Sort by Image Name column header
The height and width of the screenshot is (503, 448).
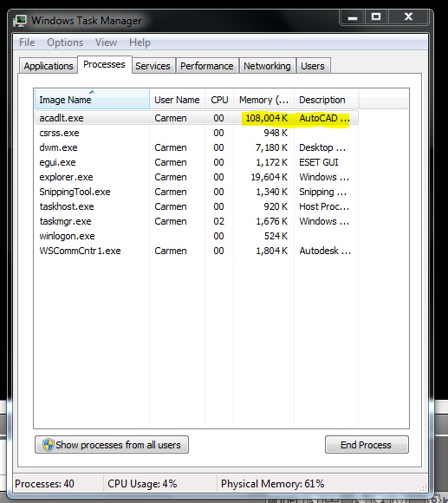click(x=92, y=100)
